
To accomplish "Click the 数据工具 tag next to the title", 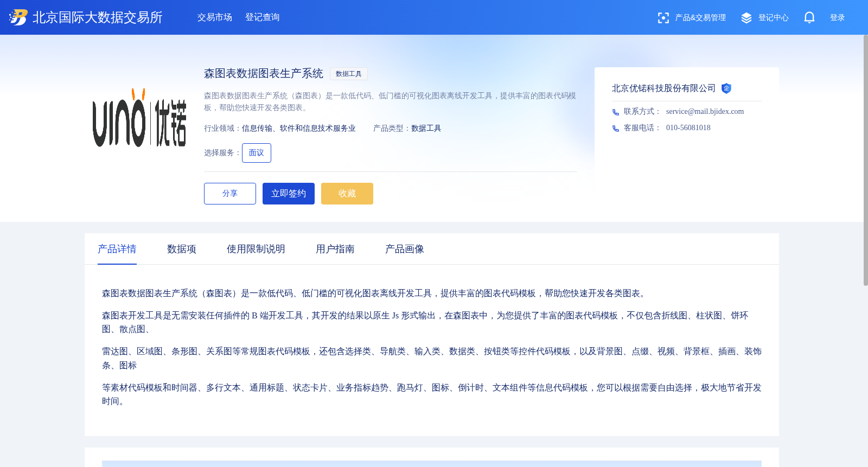I will (x=349, y=74).
